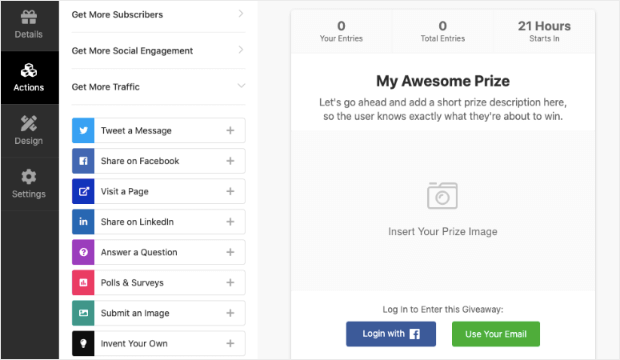Switch to the Design tab

[x=29, y=131]
